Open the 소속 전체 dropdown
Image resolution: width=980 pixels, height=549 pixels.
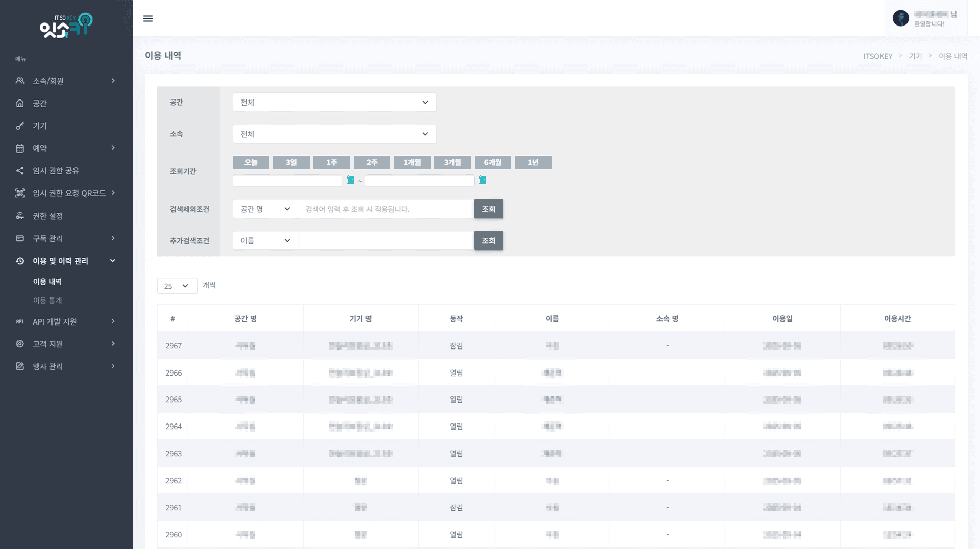[x=334, y=134]
